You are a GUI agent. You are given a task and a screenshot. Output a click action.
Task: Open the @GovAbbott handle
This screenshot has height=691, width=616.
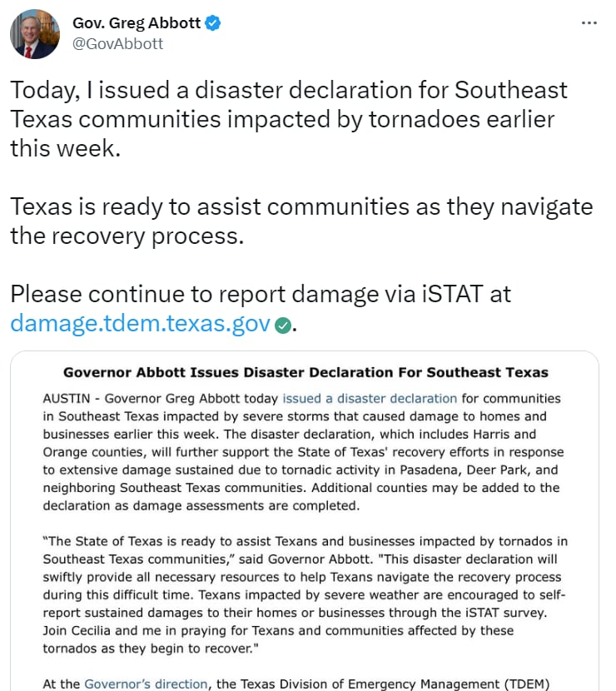117,43
